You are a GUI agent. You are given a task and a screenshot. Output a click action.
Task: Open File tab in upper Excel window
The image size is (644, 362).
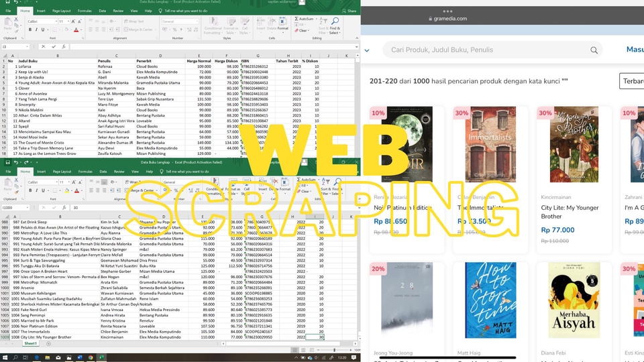[x=8, y=11]
